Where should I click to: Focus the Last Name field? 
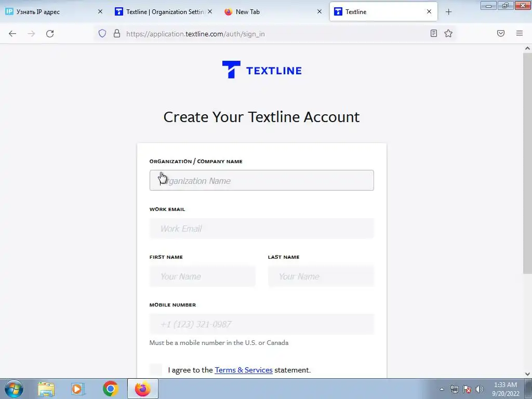point(321,276)
